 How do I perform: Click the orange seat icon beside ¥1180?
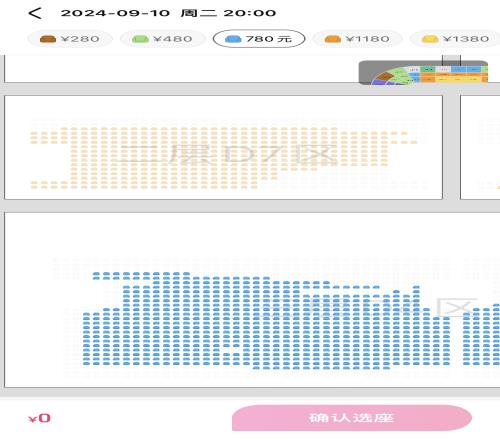click(332, 39)
